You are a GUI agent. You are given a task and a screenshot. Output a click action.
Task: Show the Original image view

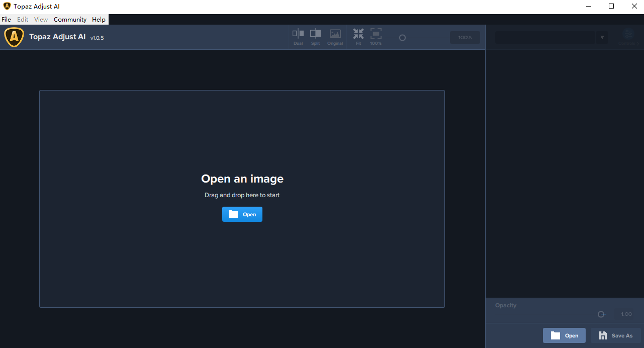(x=335, y=37)
